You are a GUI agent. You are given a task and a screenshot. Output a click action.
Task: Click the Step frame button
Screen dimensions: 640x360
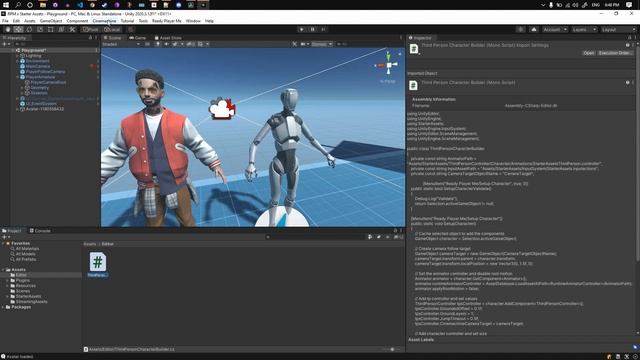pyautogui.click(x=323, y=29)
